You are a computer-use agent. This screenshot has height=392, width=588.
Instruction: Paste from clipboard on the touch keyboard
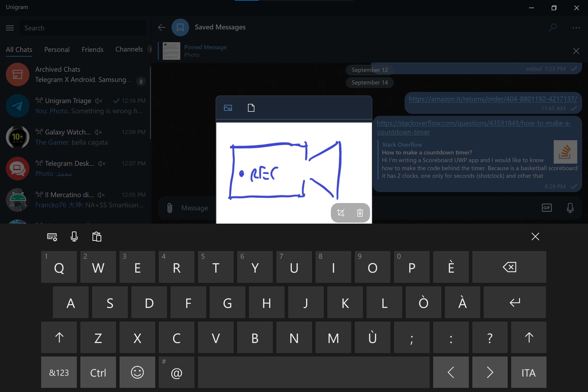[97, 237]
